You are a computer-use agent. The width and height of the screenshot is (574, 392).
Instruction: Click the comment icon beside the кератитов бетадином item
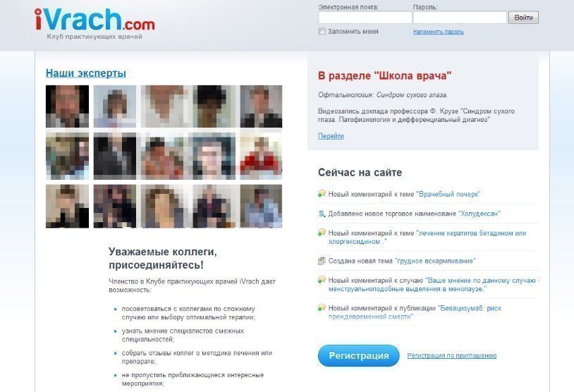(x=322, y=233)
